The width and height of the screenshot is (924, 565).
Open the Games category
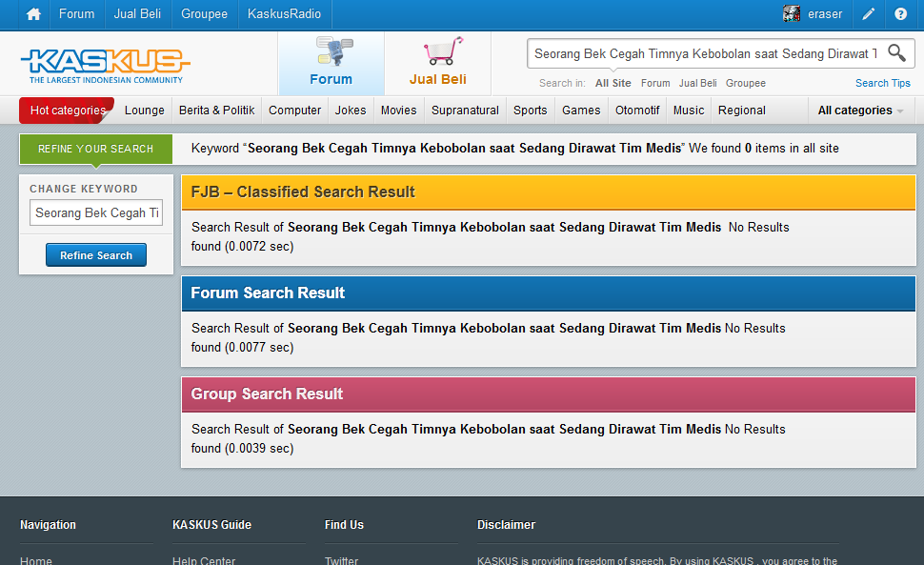tap(581, 111)
